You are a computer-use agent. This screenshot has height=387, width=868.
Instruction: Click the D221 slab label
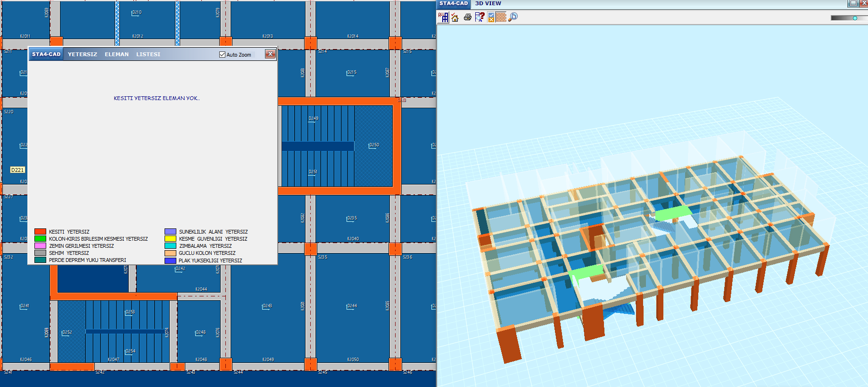pos(17,170)
